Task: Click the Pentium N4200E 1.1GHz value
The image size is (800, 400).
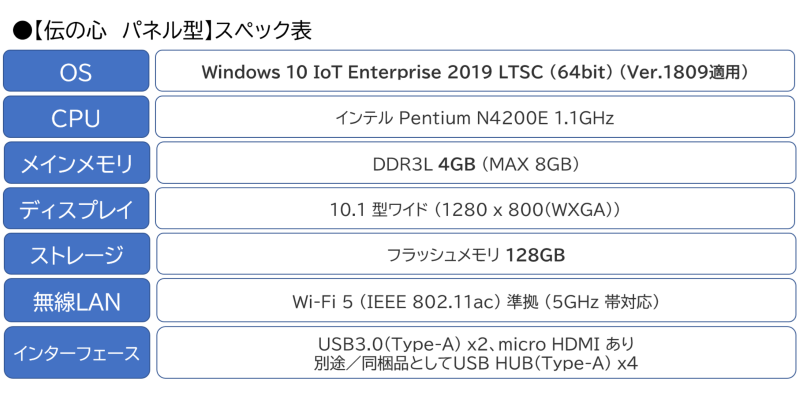Action: click(506, 118)
